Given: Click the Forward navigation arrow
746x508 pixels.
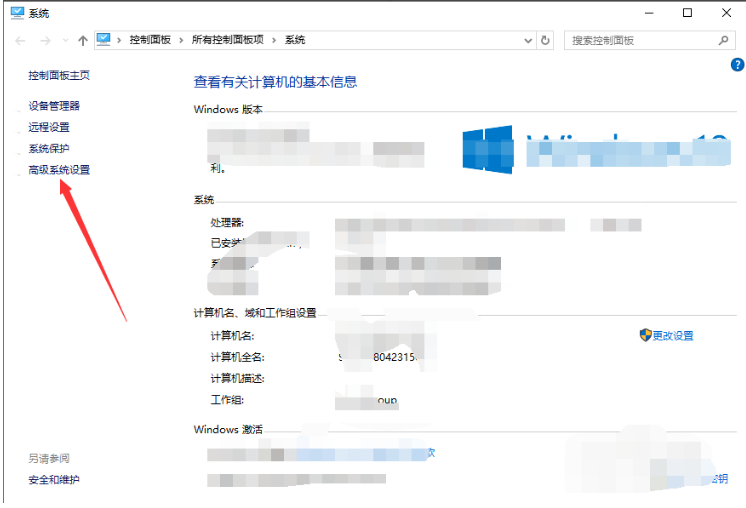Looking at the screenshot, I should [x=45, y=41].
